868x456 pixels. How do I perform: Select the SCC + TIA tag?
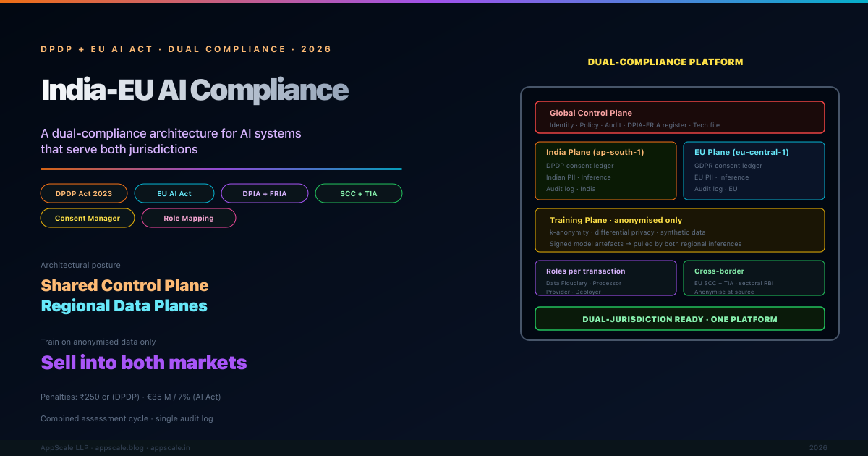pos(359,193)
